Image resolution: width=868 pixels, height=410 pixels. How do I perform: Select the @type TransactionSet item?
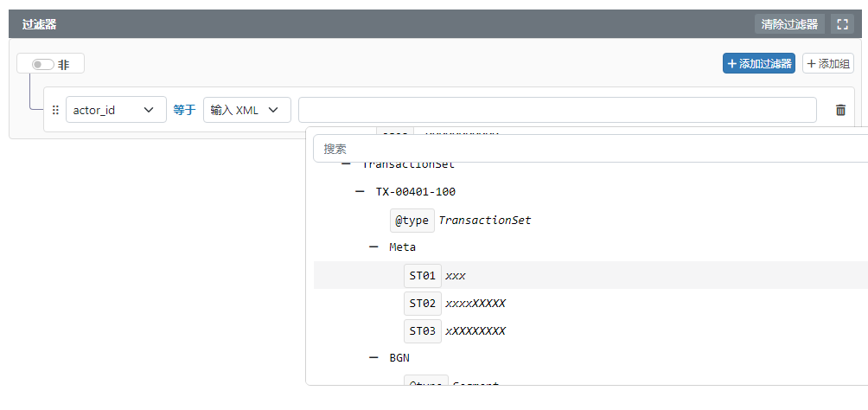(x=412, y=220)
